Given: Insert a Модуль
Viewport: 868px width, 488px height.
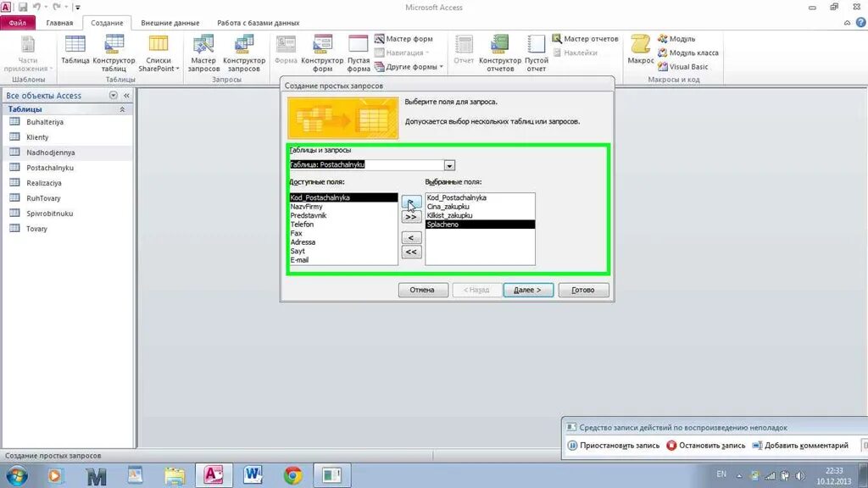Looking at the screenshot, I should point(676,39).
